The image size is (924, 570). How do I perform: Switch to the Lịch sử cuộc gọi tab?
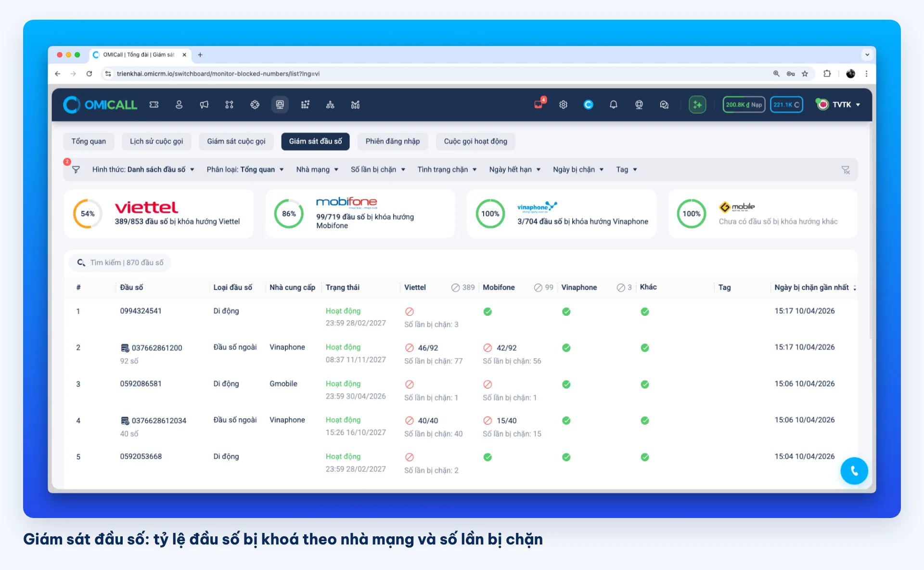click(x=156, y=141)
